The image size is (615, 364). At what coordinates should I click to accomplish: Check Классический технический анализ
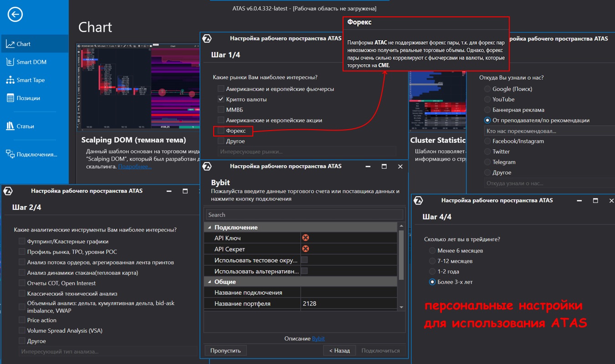point(22,293)
